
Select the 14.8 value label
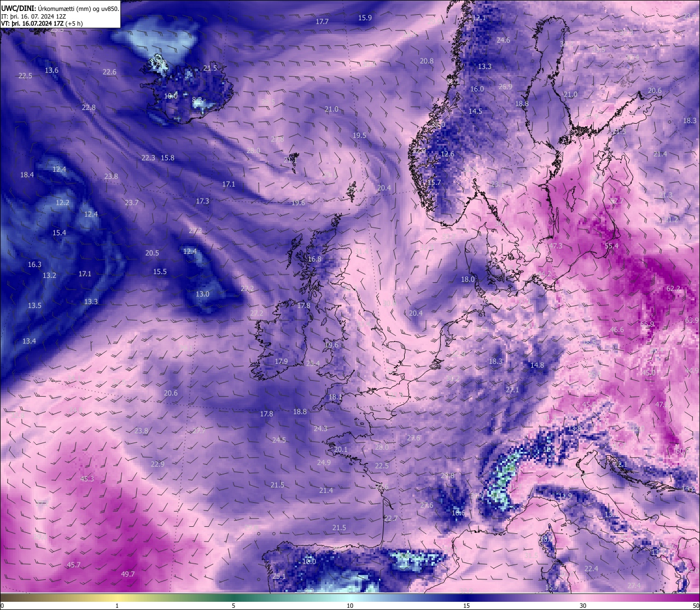(x=537, y=365)
